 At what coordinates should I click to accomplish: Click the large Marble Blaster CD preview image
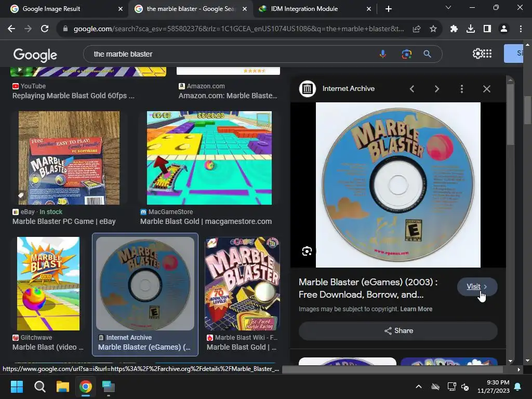pos(398,185)
